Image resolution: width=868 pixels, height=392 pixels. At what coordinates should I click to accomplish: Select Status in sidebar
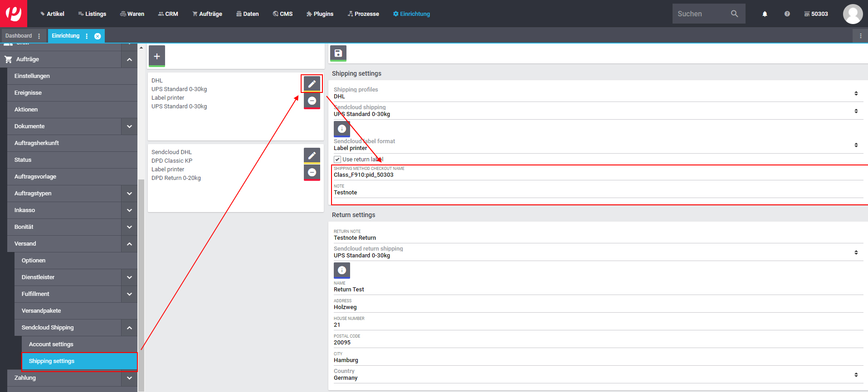72,160
